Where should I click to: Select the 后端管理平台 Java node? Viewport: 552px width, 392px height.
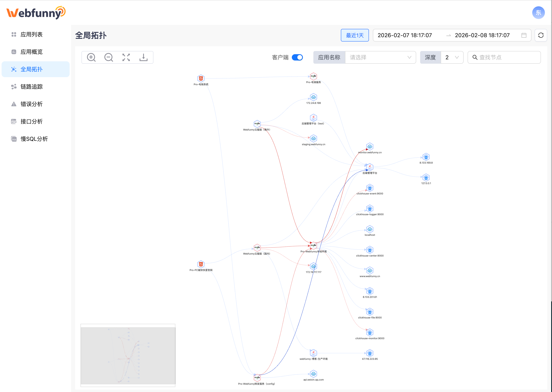point(370,167)
